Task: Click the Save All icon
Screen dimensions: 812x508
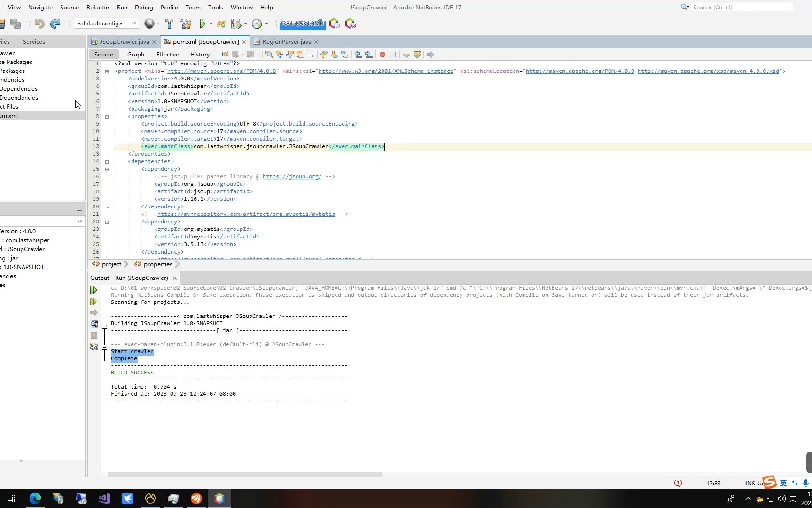Action: (x=16, y=24)
